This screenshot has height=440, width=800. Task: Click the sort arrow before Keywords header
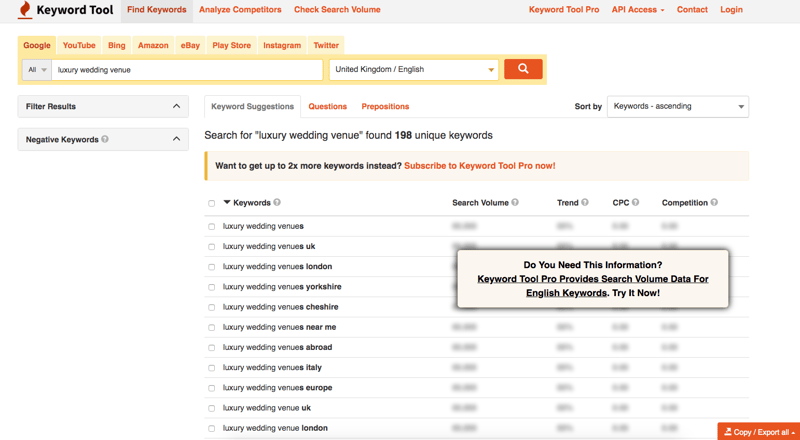[227, 202]
